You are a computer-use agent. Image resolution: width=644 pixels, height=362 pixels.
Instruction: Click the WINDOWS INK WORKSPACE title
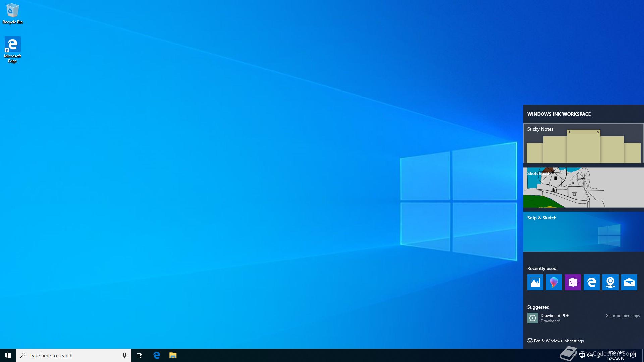point(559,114)
